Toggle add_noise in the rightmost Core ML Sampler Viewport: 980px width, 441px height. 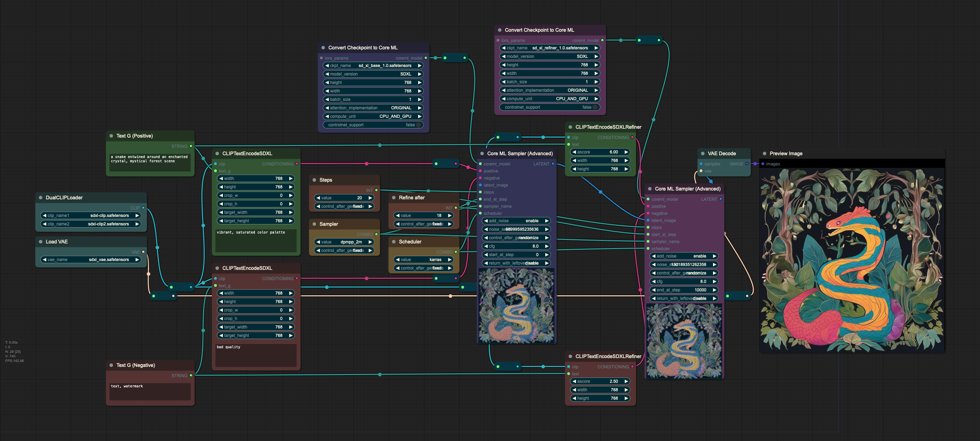click(684, 256)
